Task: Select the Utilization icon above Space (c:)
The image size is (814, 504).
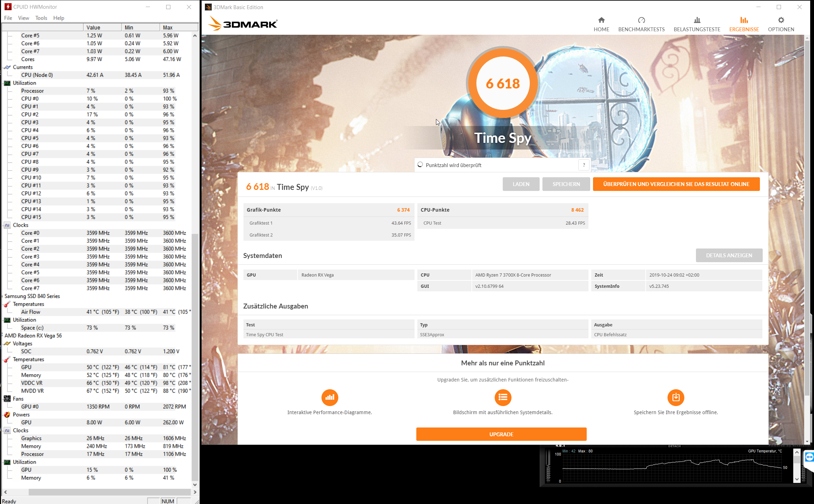Action: click(7, 320)
